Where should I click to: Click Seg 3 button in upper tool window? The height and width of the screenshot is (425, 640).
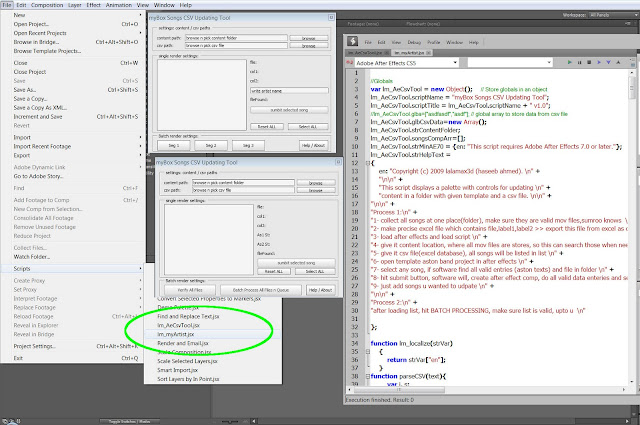[248, 145]
